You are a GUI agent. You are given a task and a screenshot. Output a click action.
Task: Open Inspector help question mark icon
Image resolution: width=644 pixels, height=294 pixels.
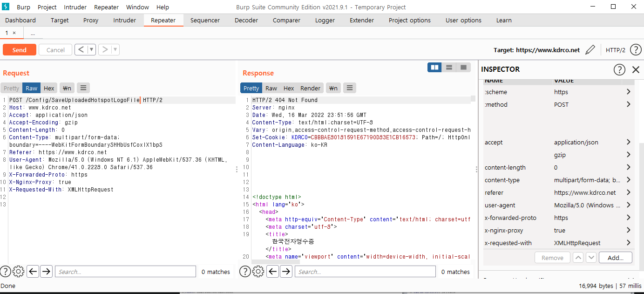click(619, 69)
